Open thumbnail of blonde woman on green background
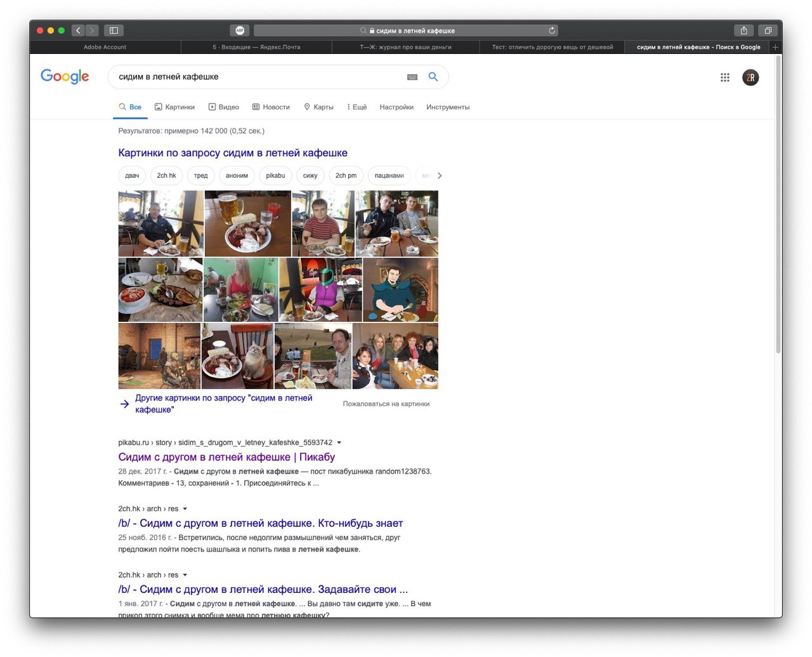Viewport: 812px width, 657px height. point(241,289)
